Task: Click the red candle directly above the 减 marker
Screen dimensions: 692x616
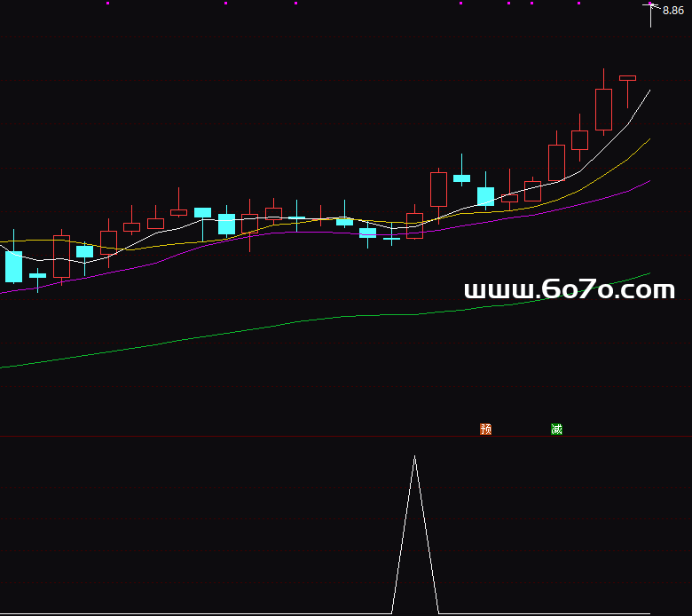Action: 556,162
